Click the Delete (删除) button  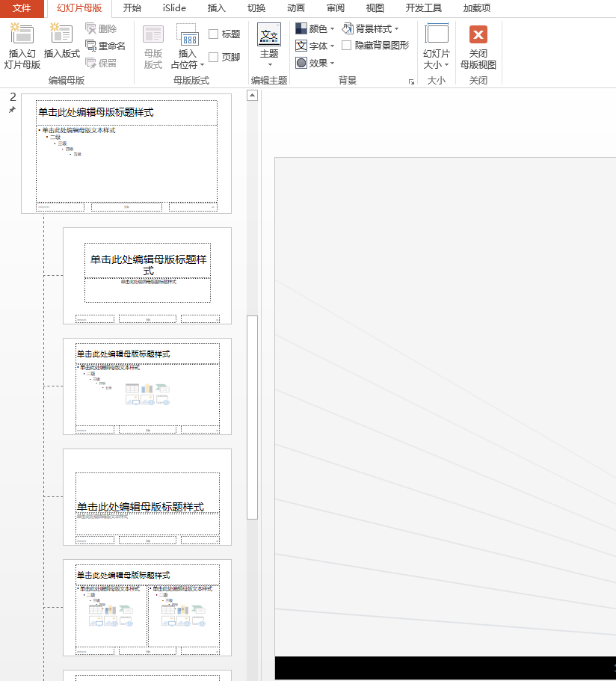coord(101,28)
